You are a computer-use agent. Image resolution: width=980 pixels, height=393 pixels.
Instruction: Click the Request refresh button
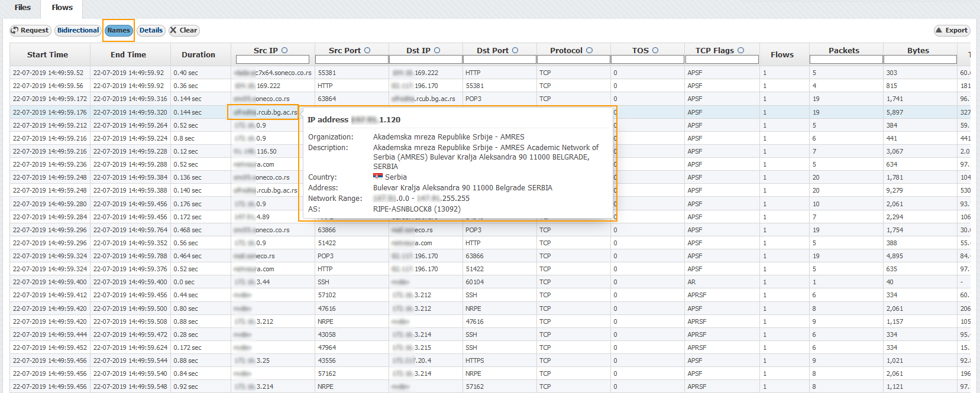(30, 30)
